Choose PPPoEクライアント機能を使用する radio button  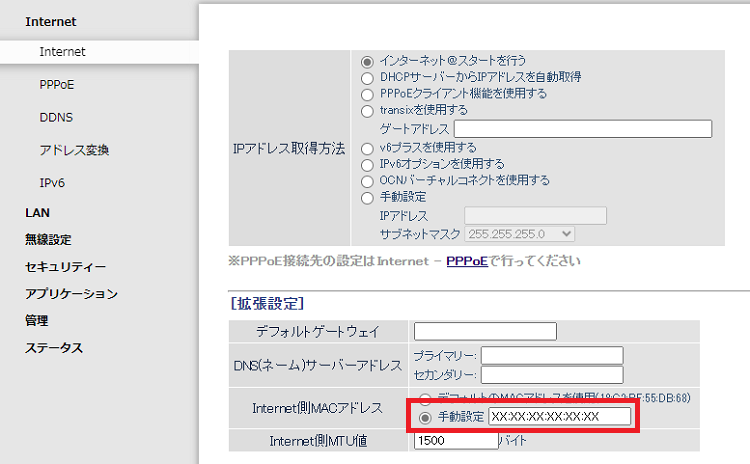click(367, 94)
